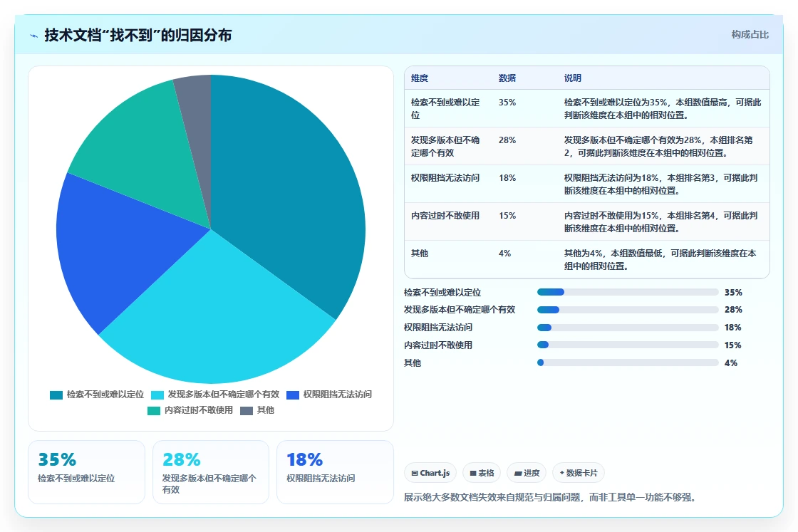The image size is (798, 532).
Task: Toggle 发现多版本但不确定哪个有效 legend swatch
Action: click(157, 395)
